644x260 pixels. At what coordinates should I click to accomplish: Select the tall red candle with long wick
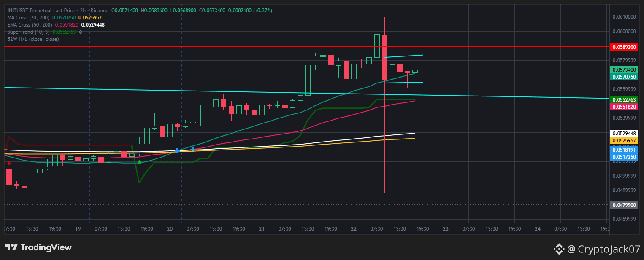384,57
